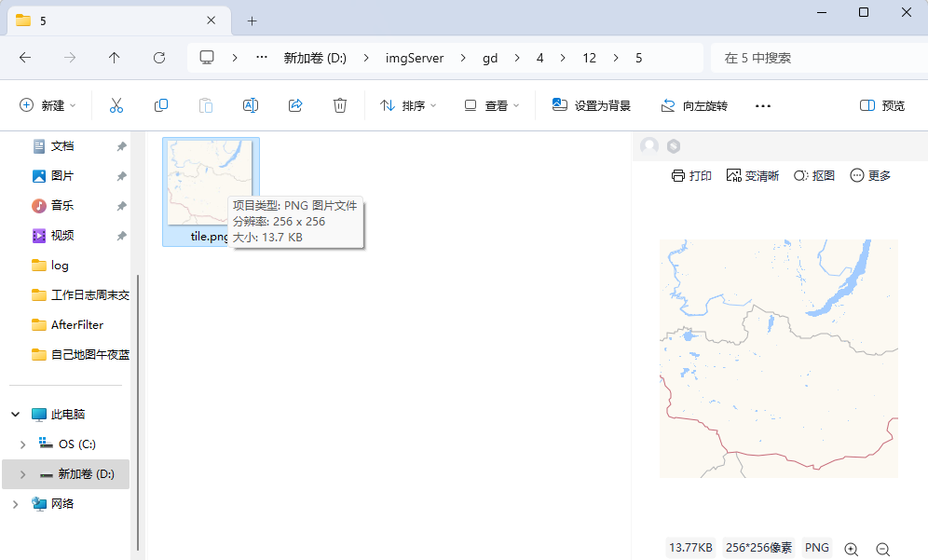Screen dimensions: 928x560
Task: Click 向左旋转 rotate left button
Action: (694, 105)
